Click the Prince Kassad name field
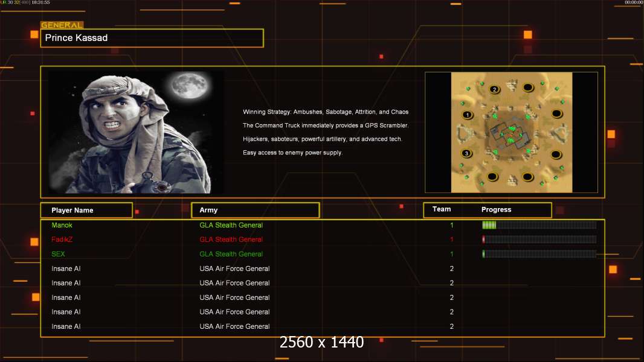Image resolution: width=644 pixels, height=362 pixels. click(152, 38)
